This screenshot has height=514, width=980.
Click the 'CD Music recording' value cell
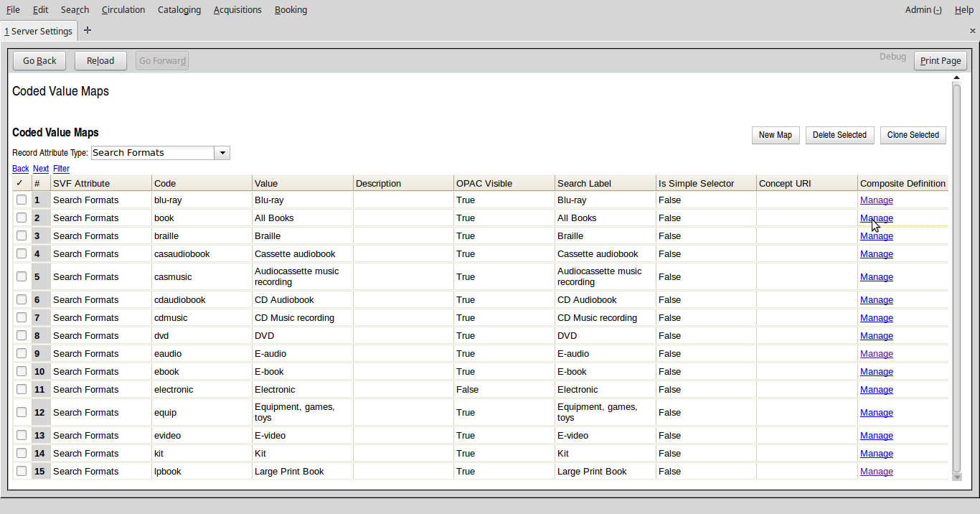(303, 317)
